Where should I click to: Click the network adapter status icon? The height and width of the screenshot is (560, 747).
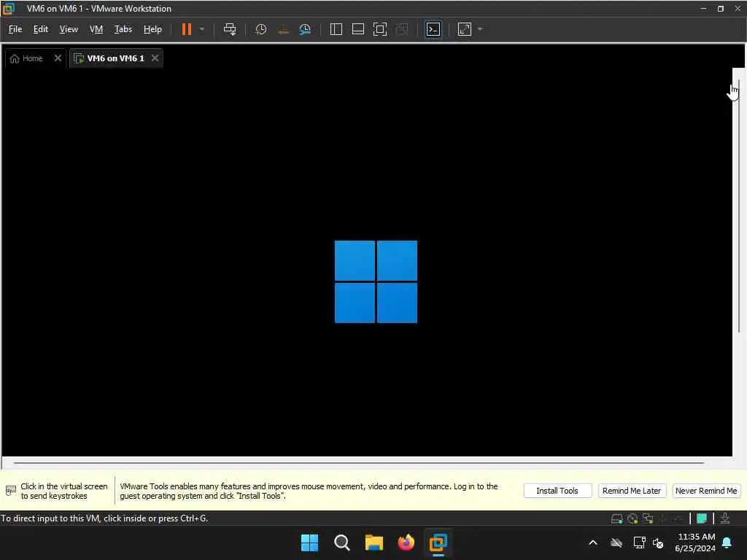point(648,518)
